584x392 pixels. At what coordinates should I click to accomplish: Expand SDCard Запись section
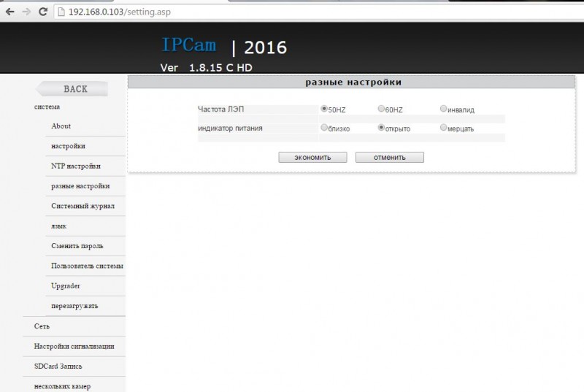click(58, 366)
